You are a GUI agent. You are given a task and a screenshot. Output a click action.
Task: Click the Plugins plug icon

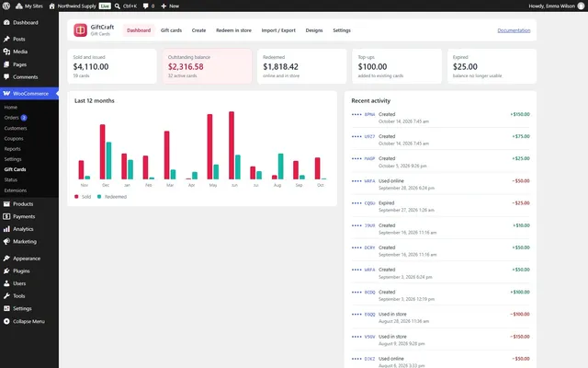6,270
